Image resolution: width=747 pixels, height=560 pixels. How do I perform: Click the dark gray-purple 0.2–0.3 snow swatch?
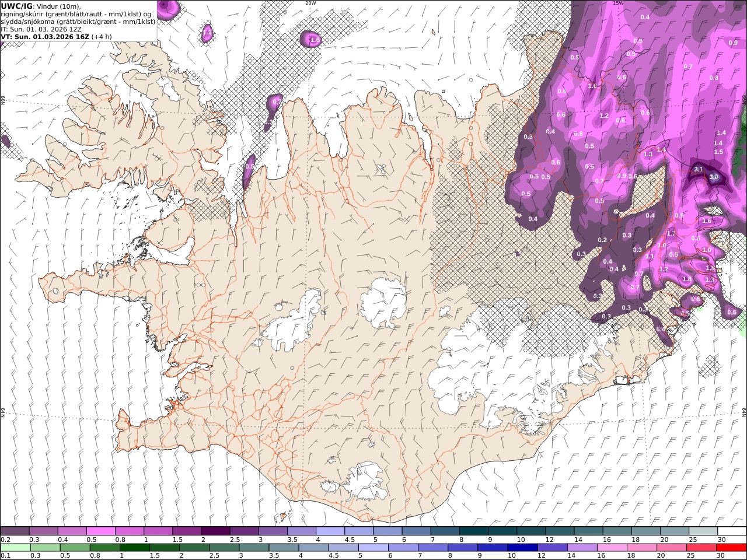(15, 531)
